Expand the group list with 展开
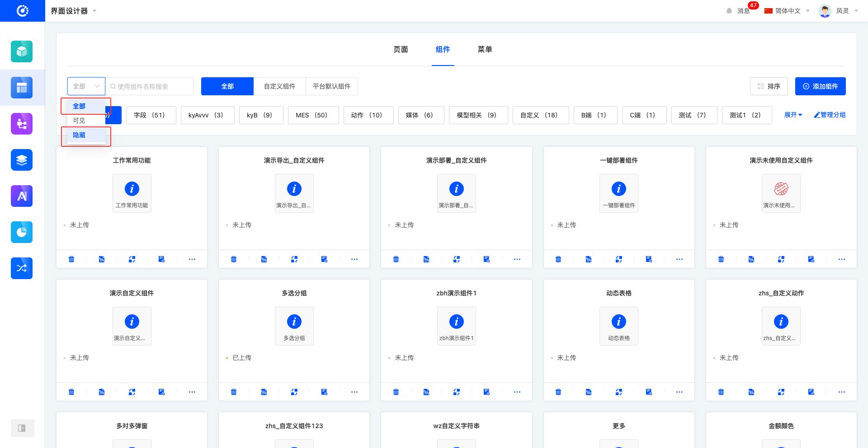 (793, 115)
